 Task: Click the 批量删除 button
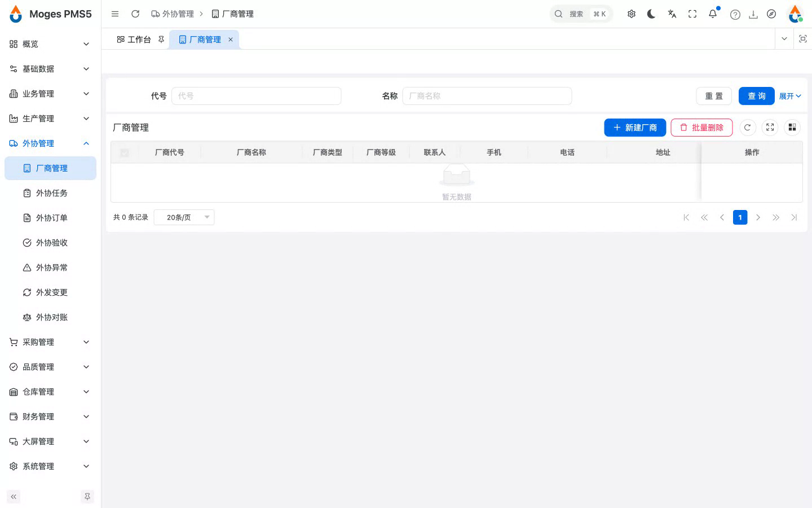tap(701, 128)
